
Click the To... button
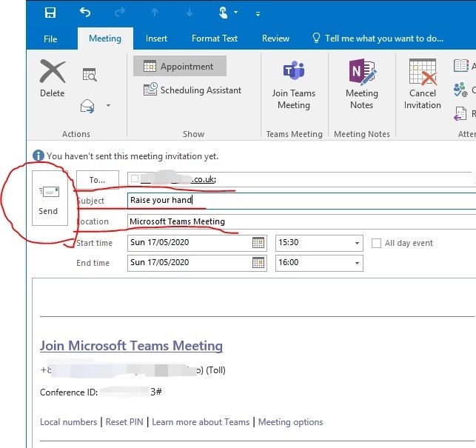pyautogui.click(x=98, y=180)
